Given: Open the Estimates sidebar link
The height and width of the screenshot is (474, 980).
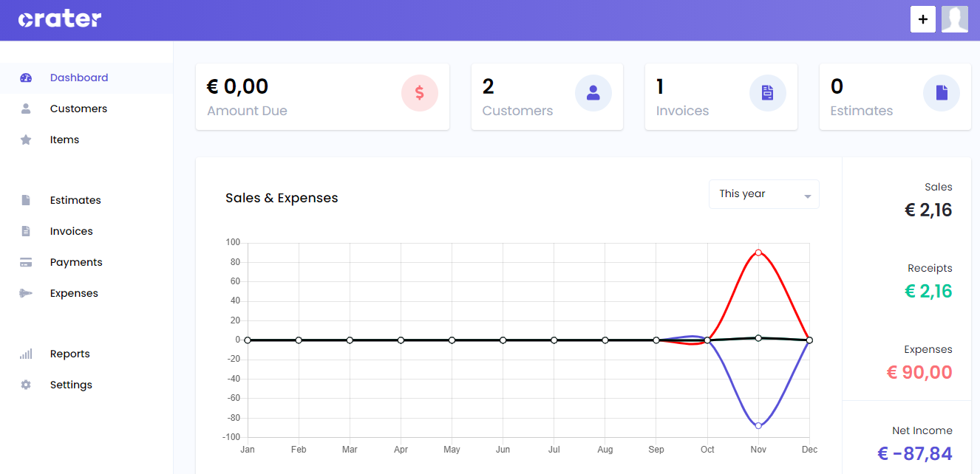Looking at the screenshot, I should coord(75,200).
